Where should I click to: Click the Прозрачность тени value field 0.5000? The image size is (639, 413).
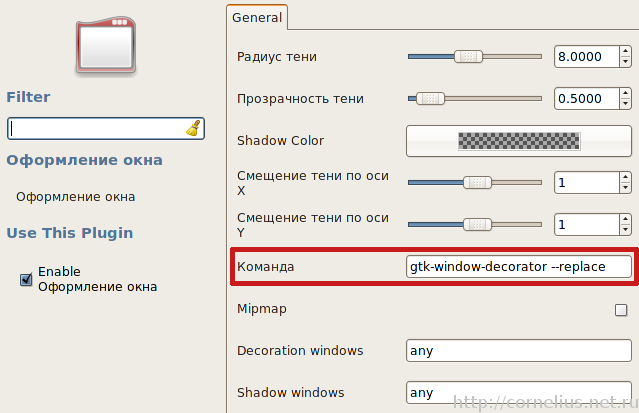(586, 99)
